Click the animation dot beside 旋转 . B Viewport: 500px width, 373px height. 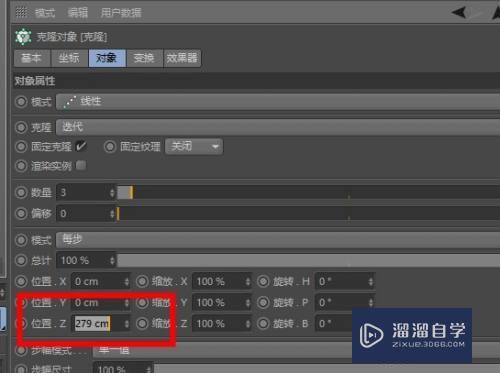pos(263,323)
